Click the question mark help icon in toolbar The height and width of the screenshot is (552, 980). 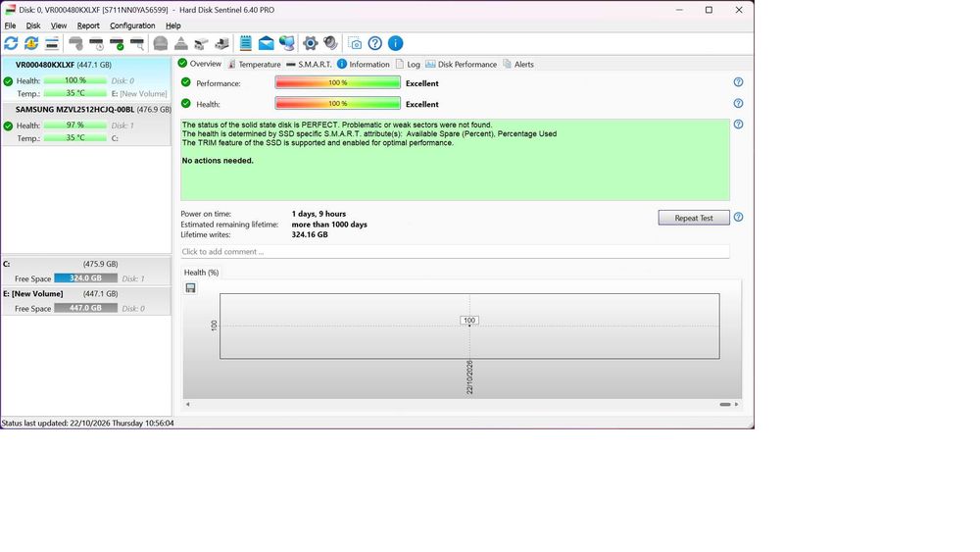point(375,43)
